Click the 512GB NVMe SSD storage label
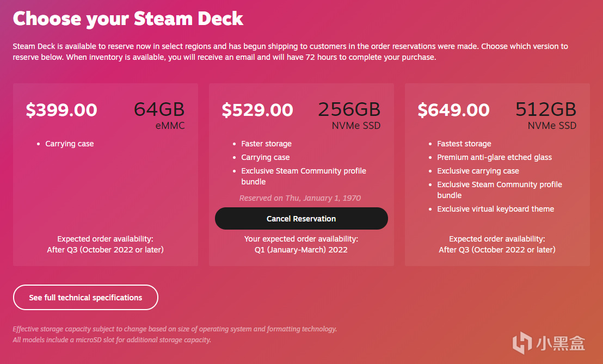Viewport: 603px width, 364px height. pyautogui.click(x=546, y=116)
